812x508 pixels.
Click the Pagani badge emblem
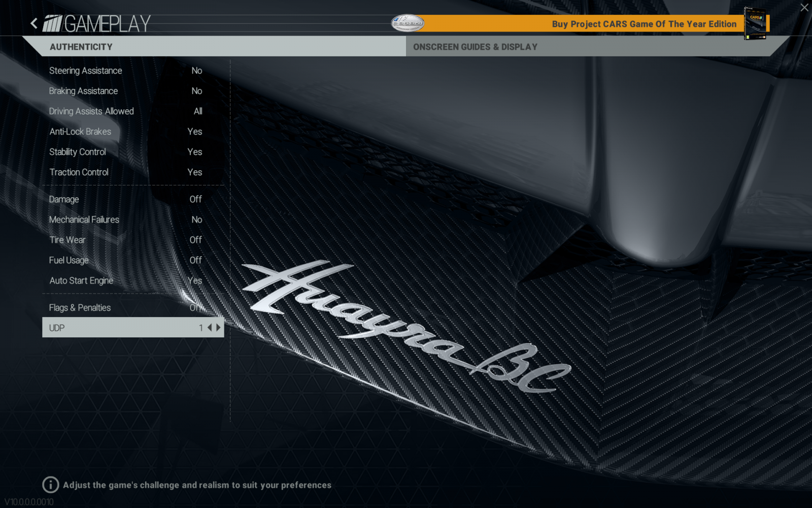tap(408, 23)
